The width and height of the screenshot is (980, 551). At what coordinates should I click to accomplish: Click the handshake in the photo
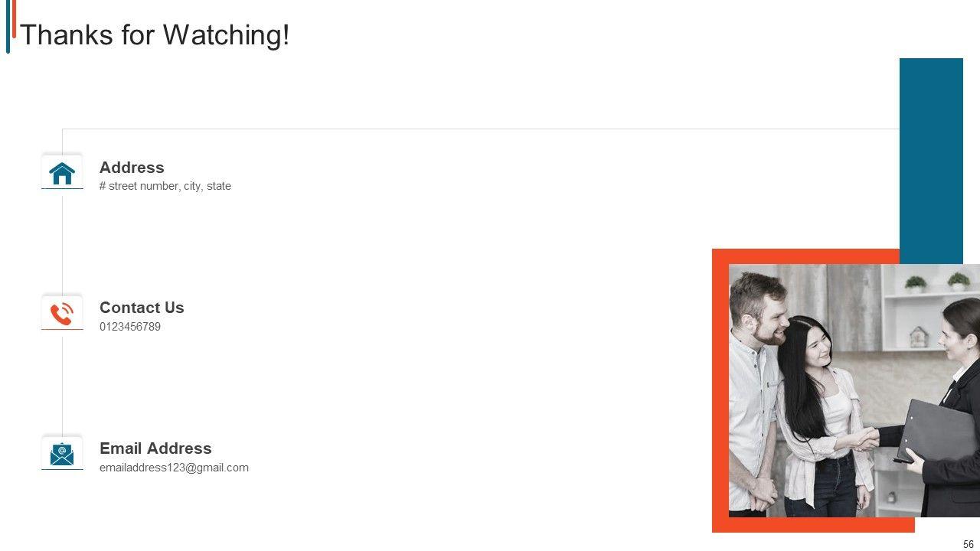tap(867, 439)
